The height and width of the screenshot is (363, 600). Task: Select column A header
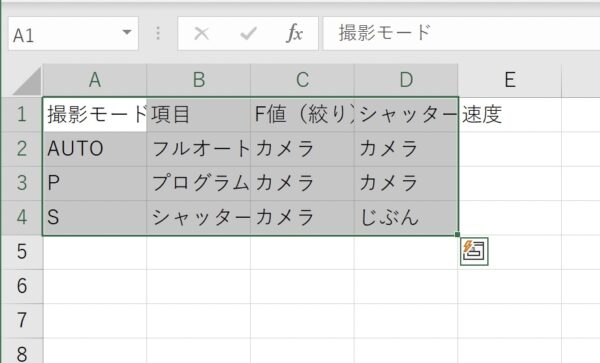pyautogui.click(x=95, y=80)
